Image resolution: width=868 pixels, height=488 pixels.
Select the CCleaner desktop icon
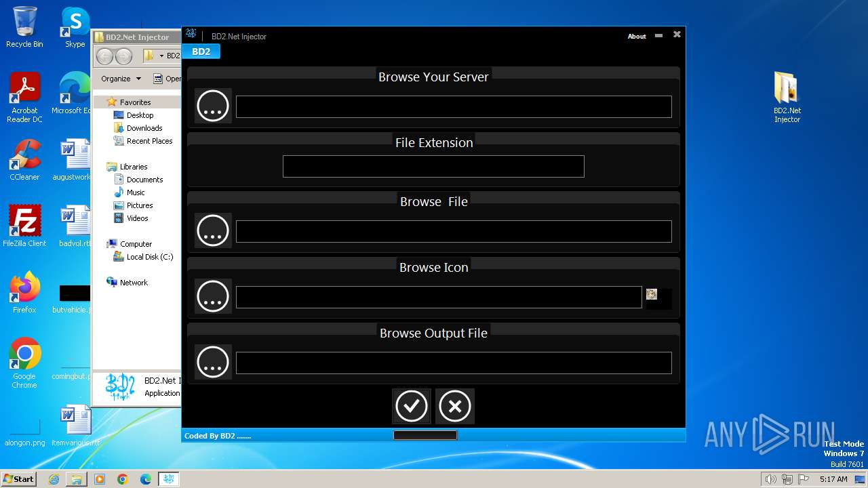pyautogui.click(x=24, y=160)
